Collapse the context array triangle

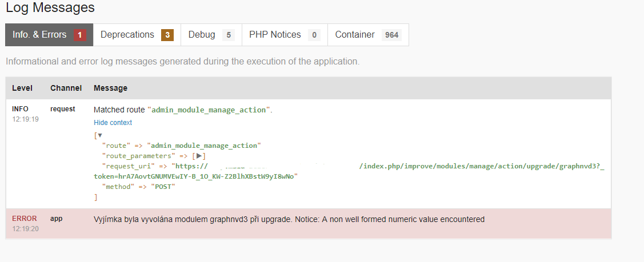pyautogui.click(x=100, y=135)
